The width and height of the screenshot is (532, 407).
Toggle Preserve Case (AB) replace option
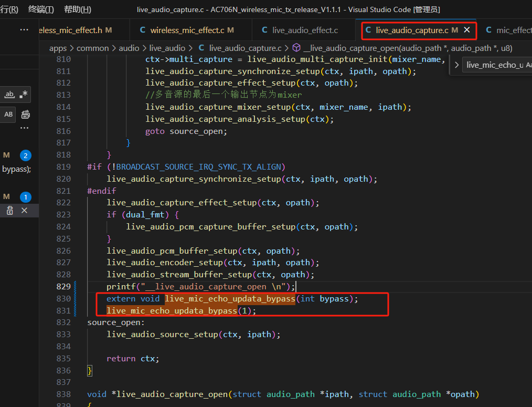8,114
